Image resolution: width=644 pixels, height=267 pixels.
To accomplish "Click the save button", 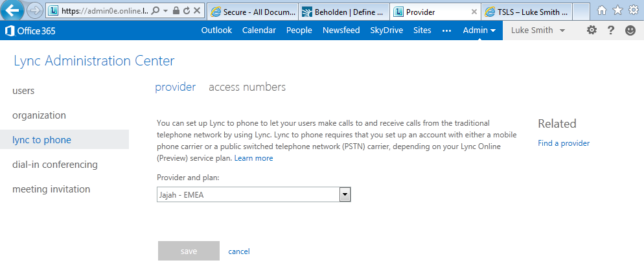I will tap(189, 251).
